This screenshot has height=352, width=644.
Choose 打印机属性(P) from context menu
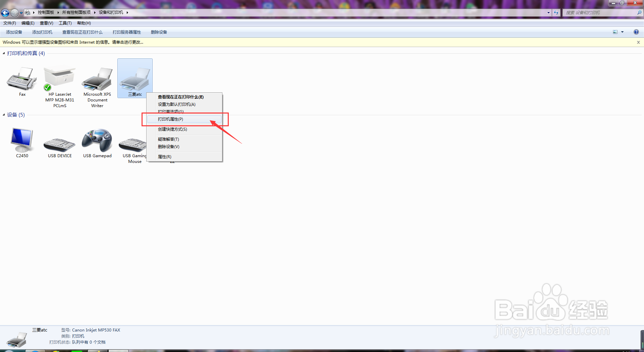[x=184, y=119]
